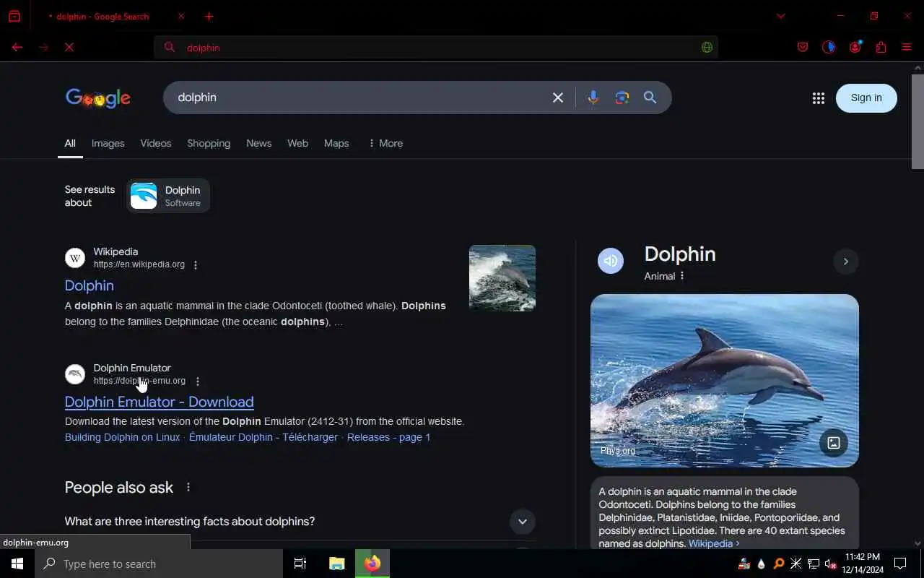Viewport: 924px width, 578px height.
Task: Click the address bar showing dolphin
Action: [x=437, y=48]
